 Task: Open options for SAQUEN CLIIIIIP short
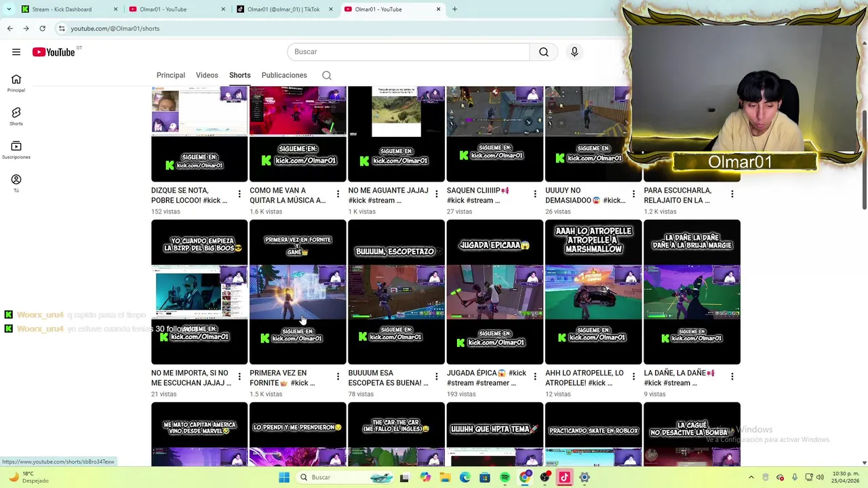tap(535, 195)
